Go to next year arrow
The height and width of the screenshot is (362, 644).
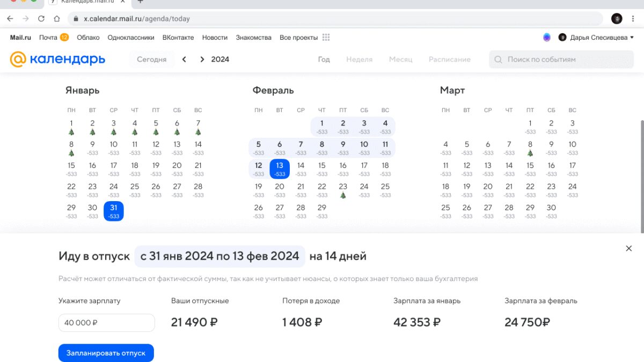(202, 60)
